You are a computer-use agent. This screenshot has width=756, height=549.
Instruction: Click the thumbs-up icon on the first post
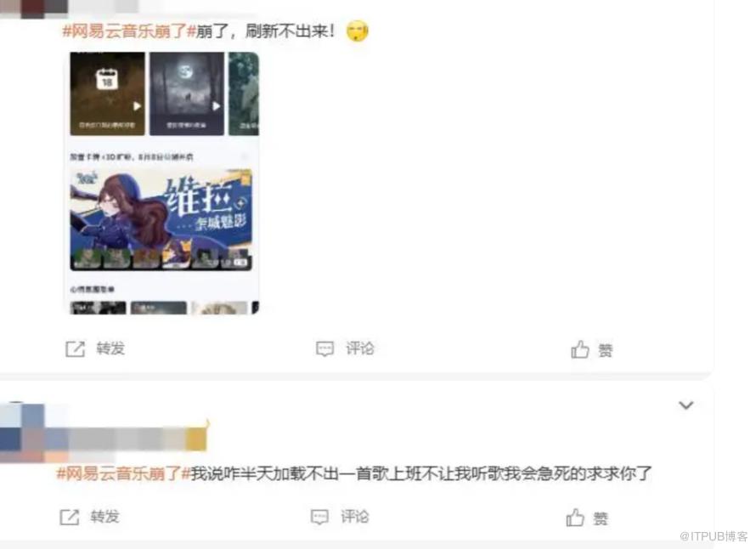pos(580,348)
